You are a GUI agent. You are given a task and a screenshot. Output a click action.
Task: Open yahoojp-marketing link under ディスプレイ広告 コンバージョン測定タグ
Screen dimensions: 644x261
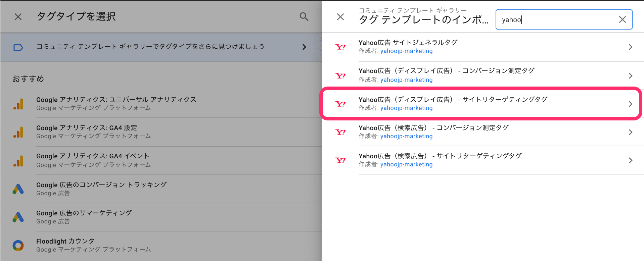coord(406,80)
